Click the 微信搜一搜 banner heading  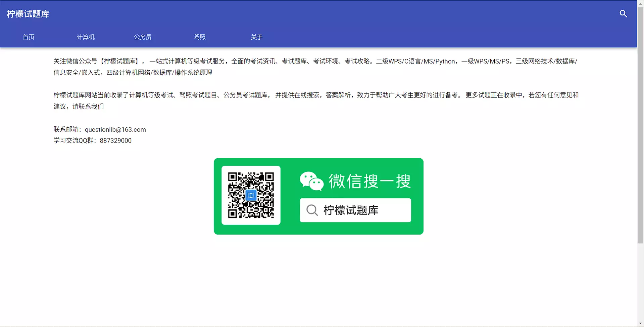point(369,181)
